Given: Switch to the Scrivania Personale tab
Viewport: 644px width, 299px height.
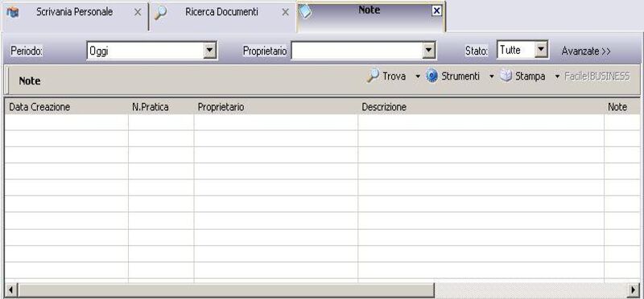Looking at the screenshot, I should (x=74, y=12).
